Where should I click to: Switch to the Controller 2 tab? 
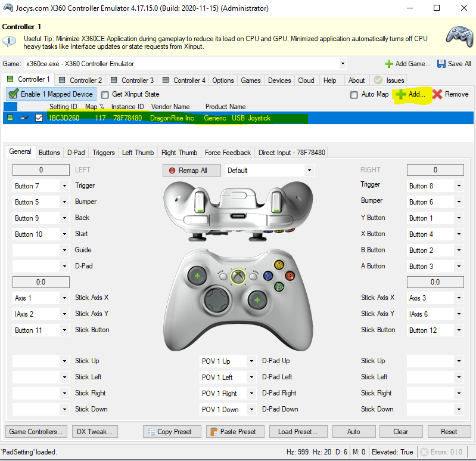[80, 81]
